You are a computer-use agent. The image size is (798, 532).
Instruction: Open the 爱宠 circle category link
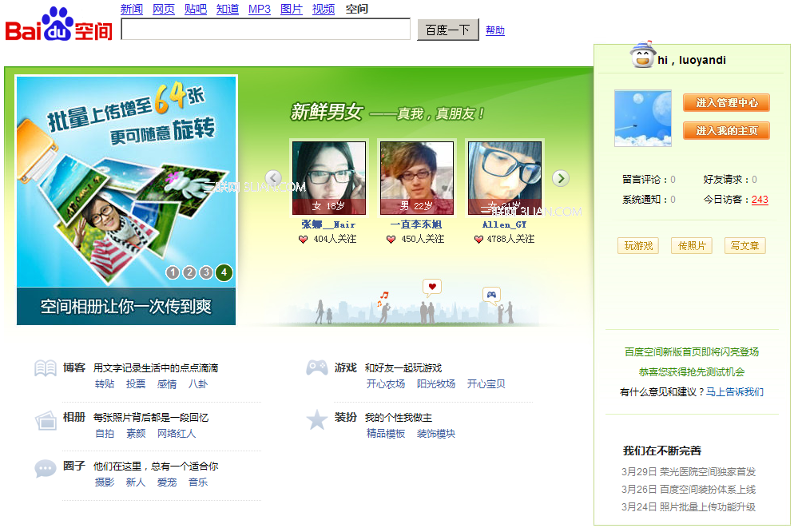click(x=166, y=482)
